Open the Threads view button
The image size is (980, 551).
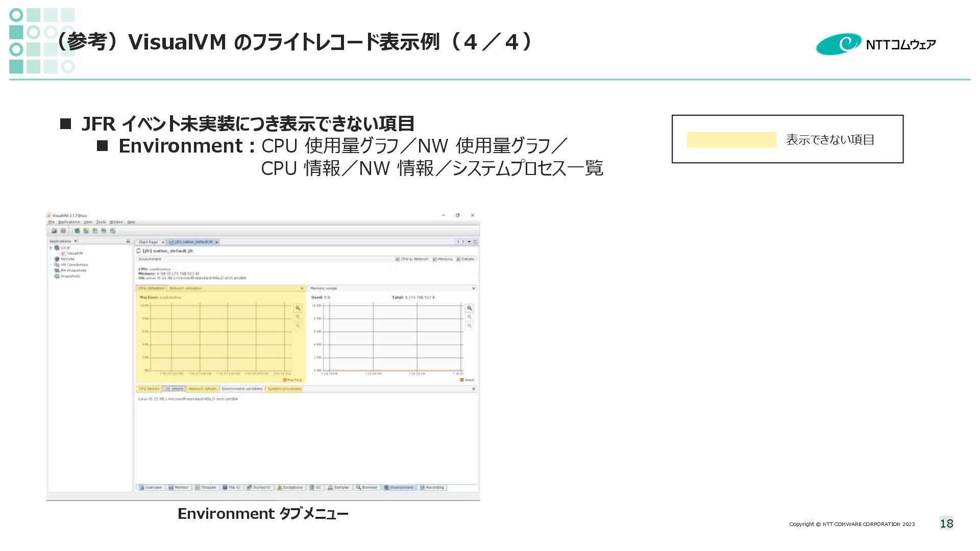pyautogui.click(x=206, y=487)
